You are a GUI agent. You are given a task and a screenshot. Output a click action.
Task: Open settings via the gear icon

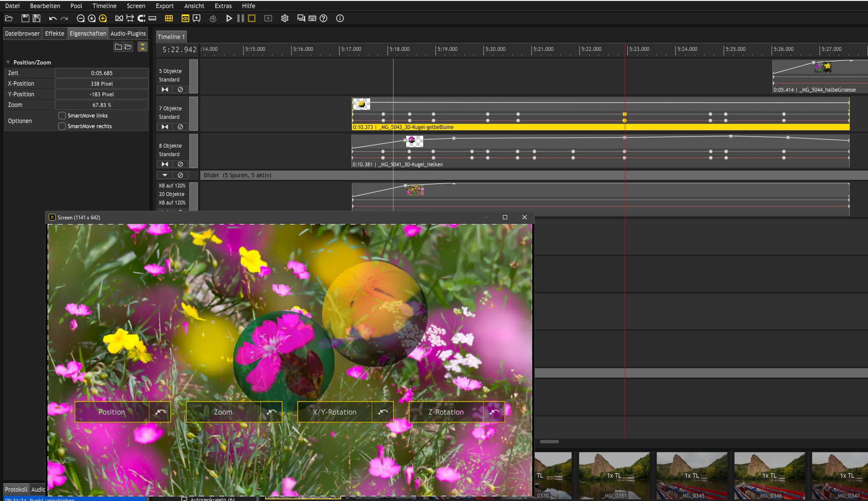(x=285, y=18)
